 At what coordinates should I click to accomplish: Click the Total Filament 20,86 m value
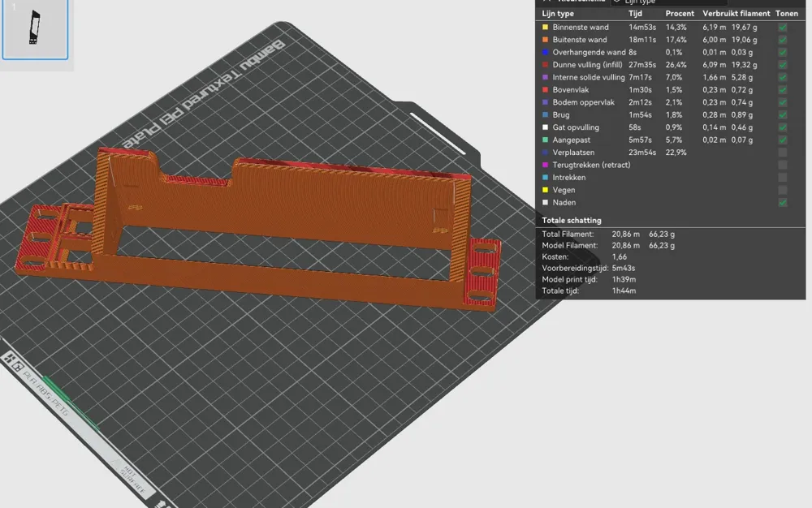coord(625,235)
